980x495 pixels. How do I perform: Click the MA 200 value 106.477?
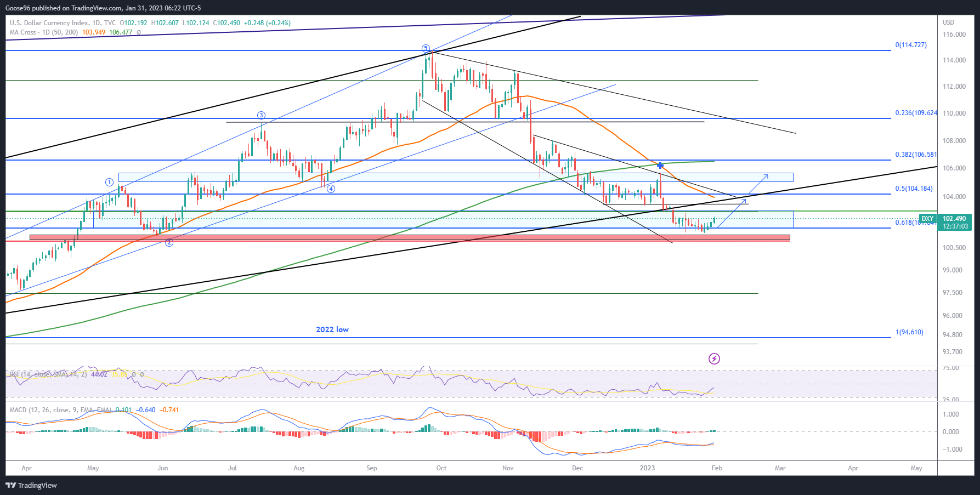[121, 32]
